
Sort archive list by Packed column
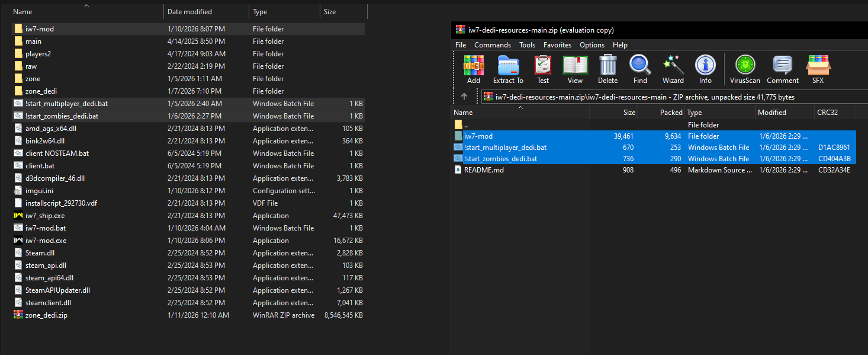pyautogui.click(x=671, y=113)
